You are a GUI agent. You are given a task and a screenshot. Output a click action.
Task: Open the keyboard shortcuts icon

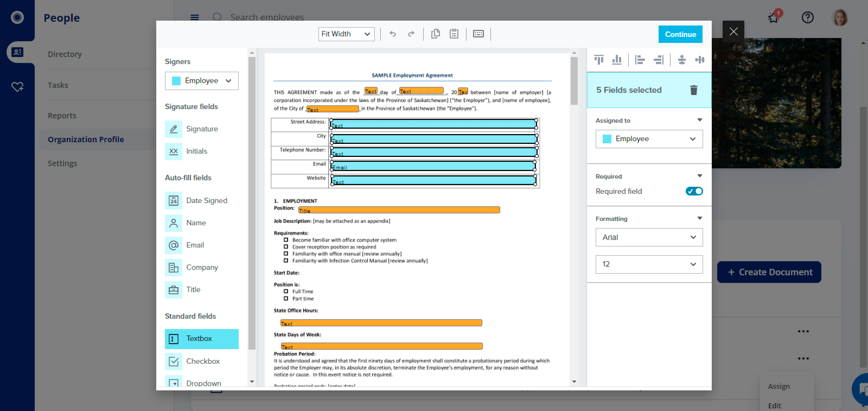pos(478,34)
